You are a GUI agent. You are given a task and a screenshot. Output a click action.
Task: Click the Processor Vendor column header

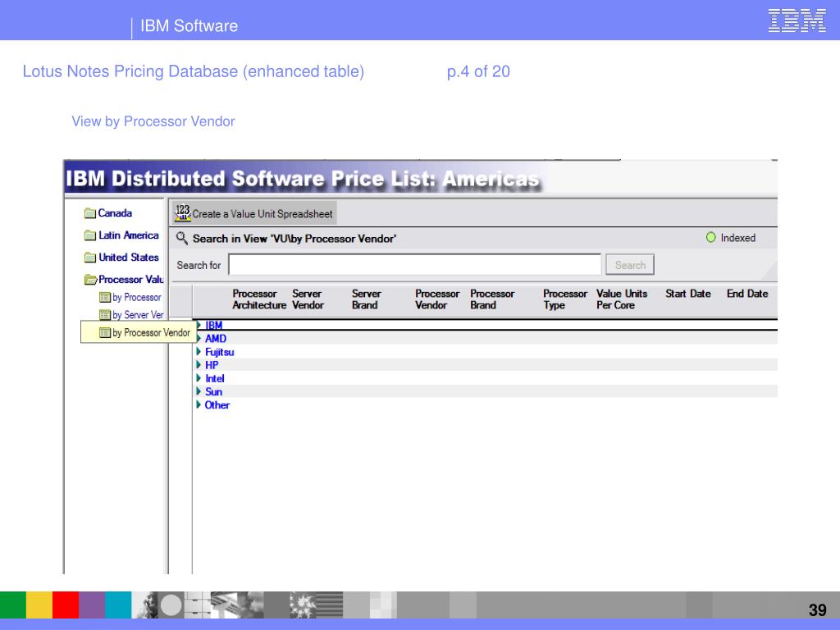click(x=437, y=299)
